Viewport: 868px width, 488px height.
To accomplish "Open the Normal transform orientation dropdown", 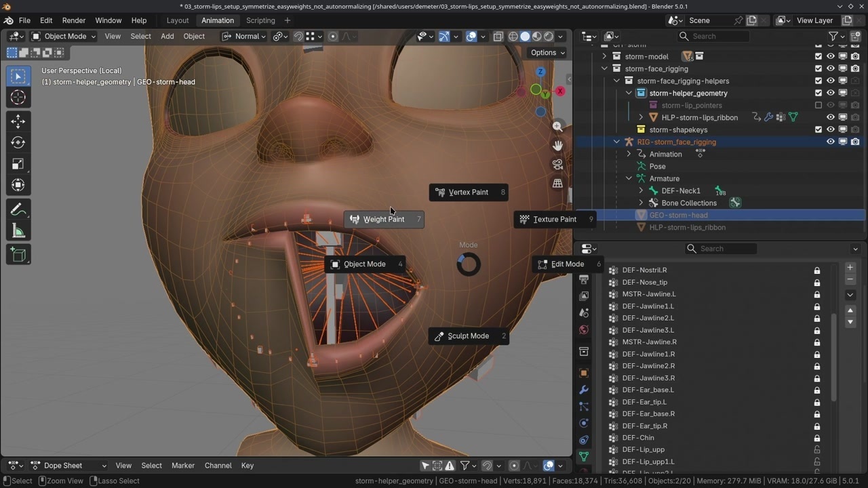I will pos(245,37).
